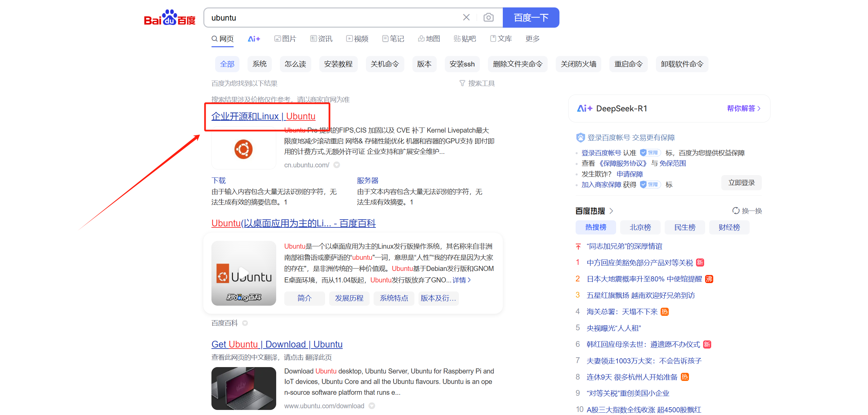Open the 系统特点 section button

394,298
